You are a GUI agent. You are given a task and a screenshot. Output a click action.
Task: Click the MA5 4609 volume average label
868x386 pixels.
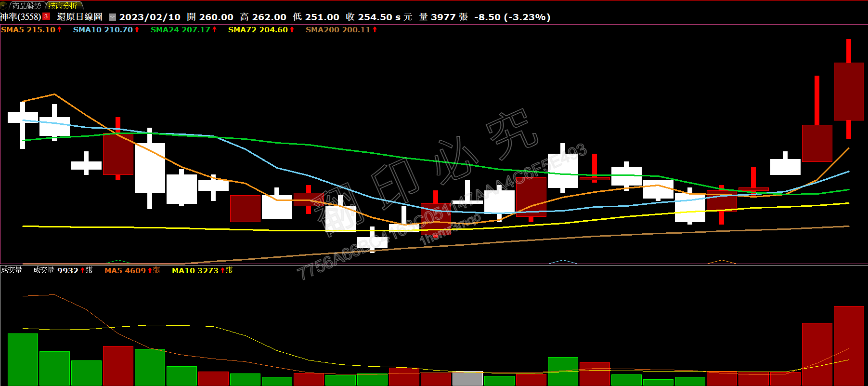[x=125, y=271]
